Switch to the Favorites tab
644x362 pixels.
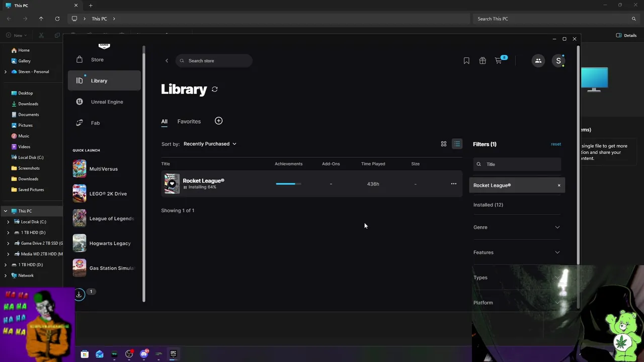(x=189, y=122)
